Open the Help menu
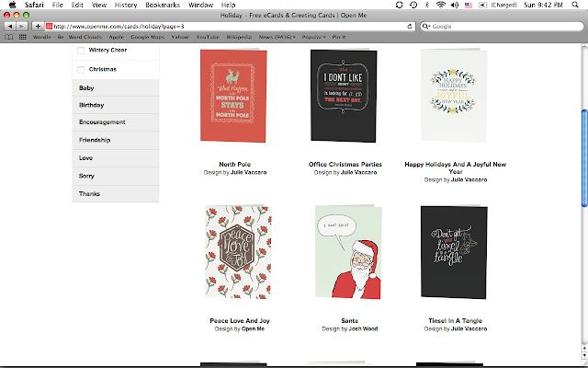This screenshot has width=588, height=368. [228, 5]
